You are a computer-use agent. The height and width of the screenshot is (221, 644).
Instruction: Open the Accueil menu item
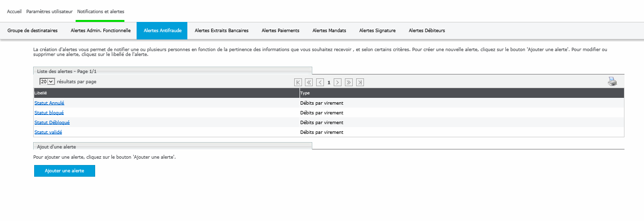(x=14, y=11)
